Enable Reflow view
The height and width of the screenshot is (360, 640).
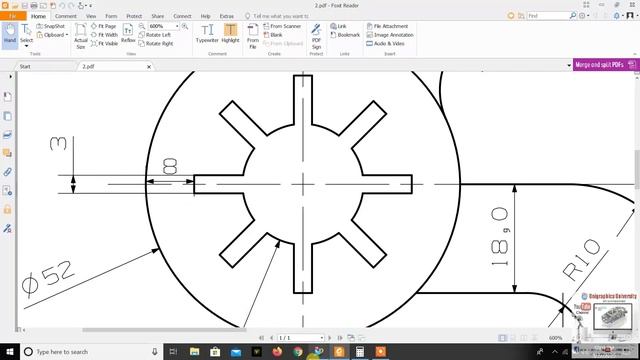click(128, 33)
